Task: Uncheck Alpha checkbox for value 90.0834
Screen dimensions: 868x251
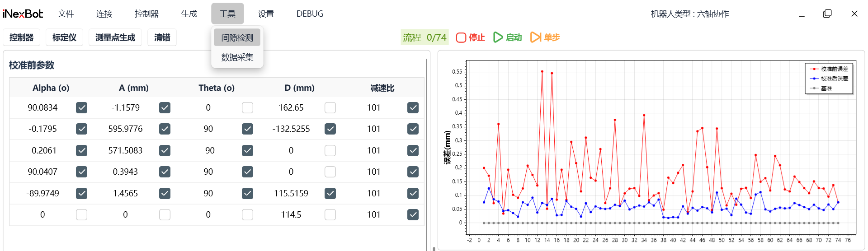Action: pos(81,107)
